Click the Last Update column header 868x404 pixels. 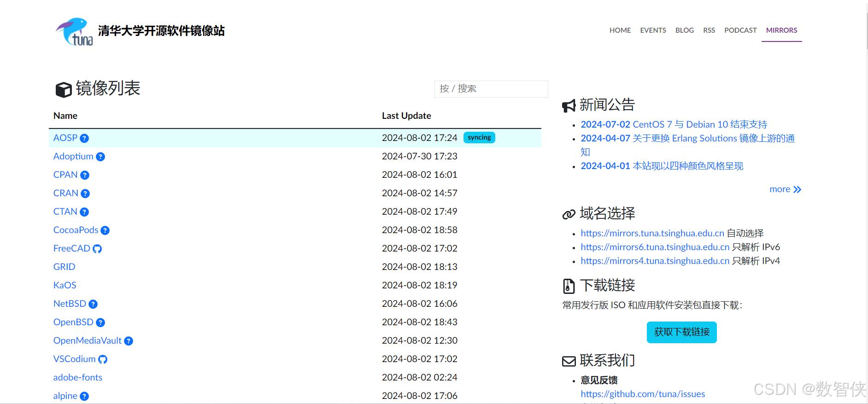pyautogui.click(x=406, y=116)
